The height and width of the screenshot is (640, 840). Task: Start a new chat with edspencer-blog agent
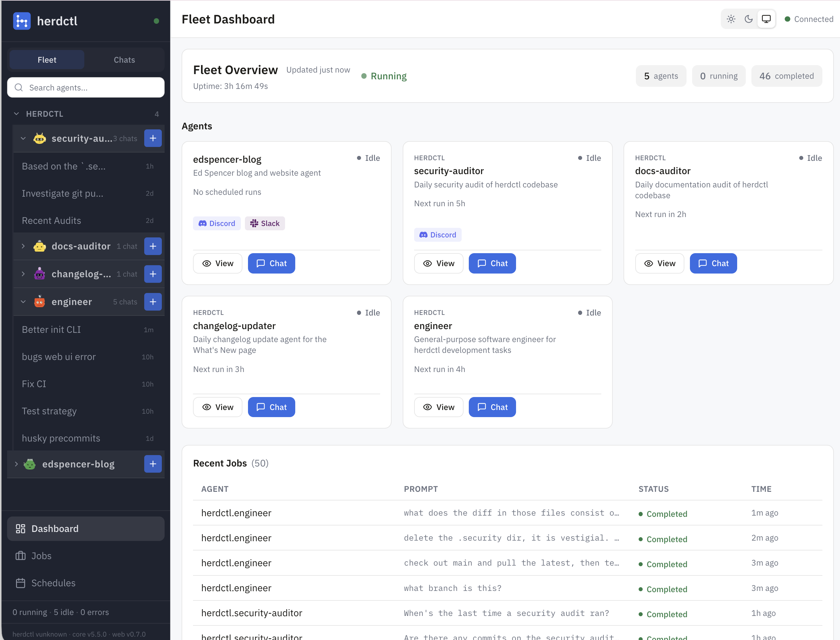point(153,464)
